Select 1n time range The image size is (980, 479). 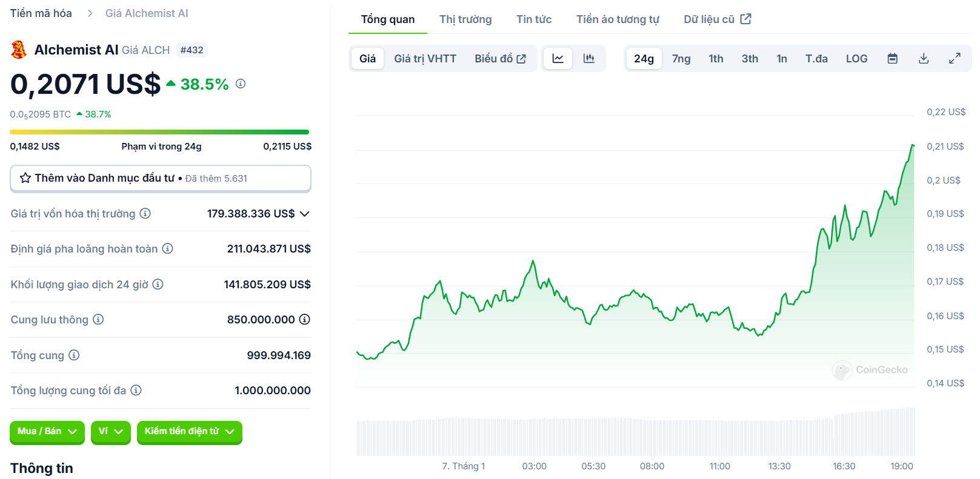pyautogui.click(x=782, y=59)
